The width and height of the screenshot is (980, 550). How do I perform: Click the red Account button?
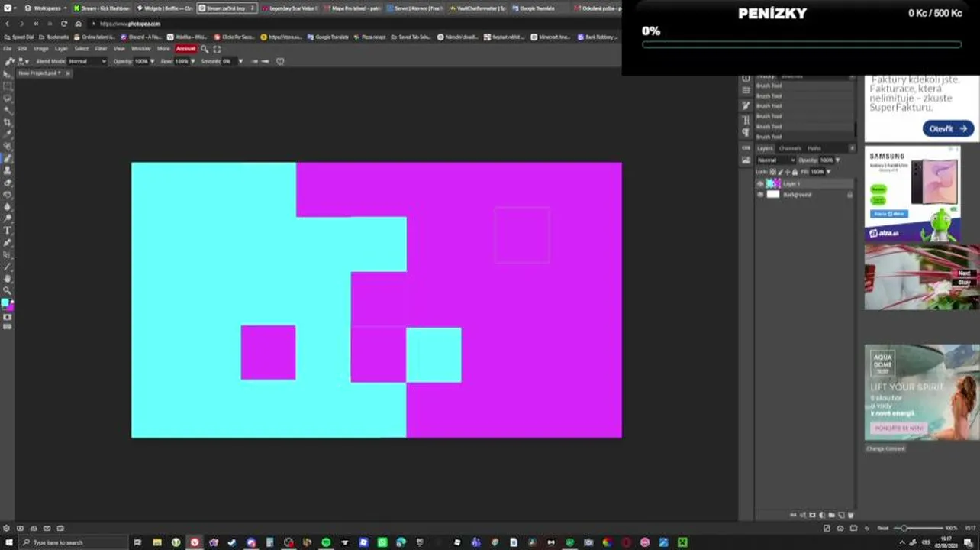(185, 49)
